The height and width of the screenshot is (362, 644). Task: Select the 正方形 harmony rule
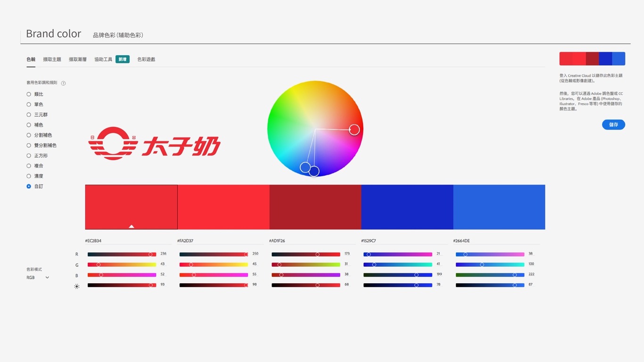37,156
